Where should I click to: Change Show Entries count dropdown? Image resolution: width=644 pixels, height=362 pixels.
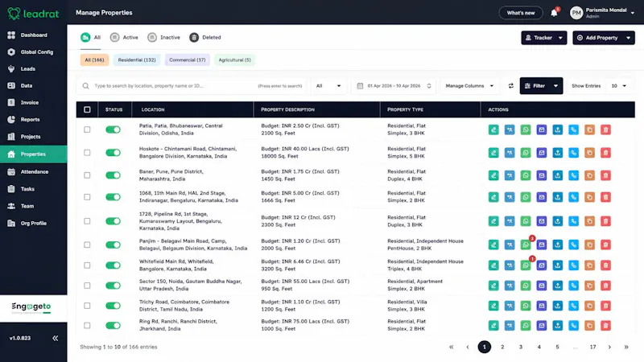tap(618, 86)
